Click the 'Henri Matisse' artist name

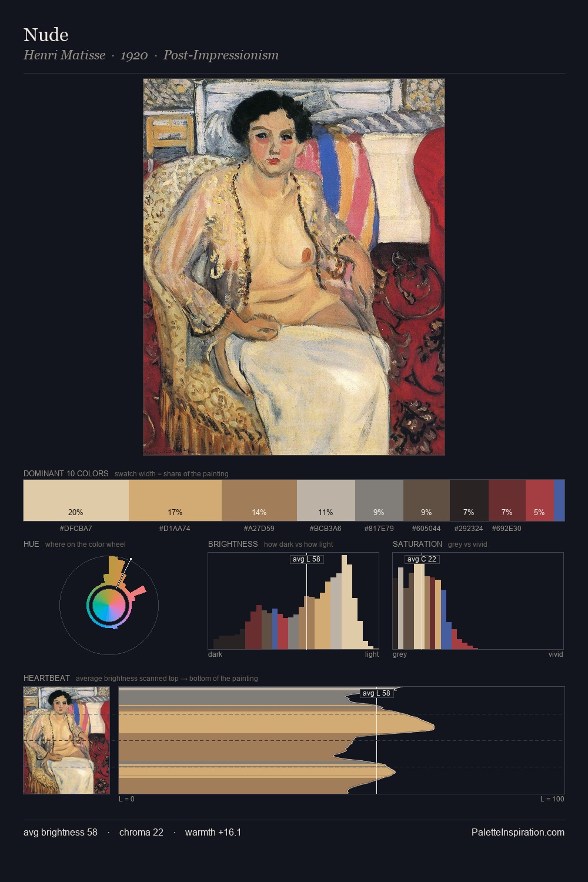pyautogui.click(x=64, y=55)
